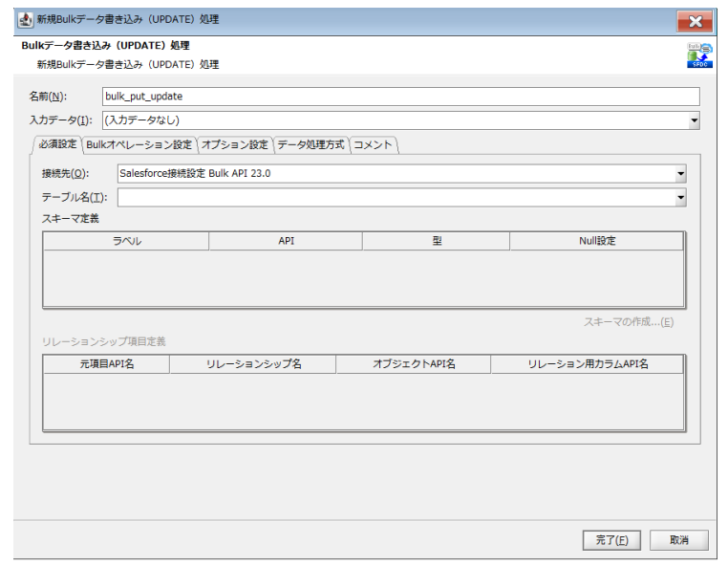Open the 入力データ dropdown list
Image resolution: width=728 pixels, height=566 pixels.
point(694,120)
